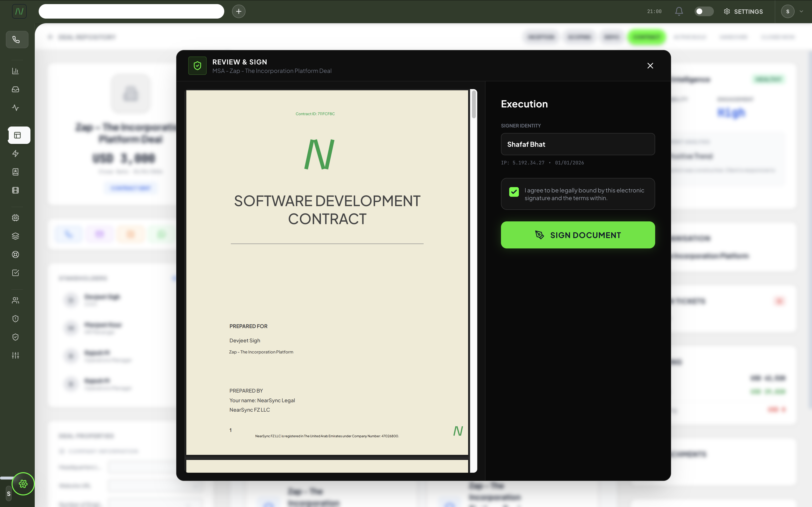Toggle the security shield check icon in sidebar
812x507 pixels.
[x=16, y=337]
